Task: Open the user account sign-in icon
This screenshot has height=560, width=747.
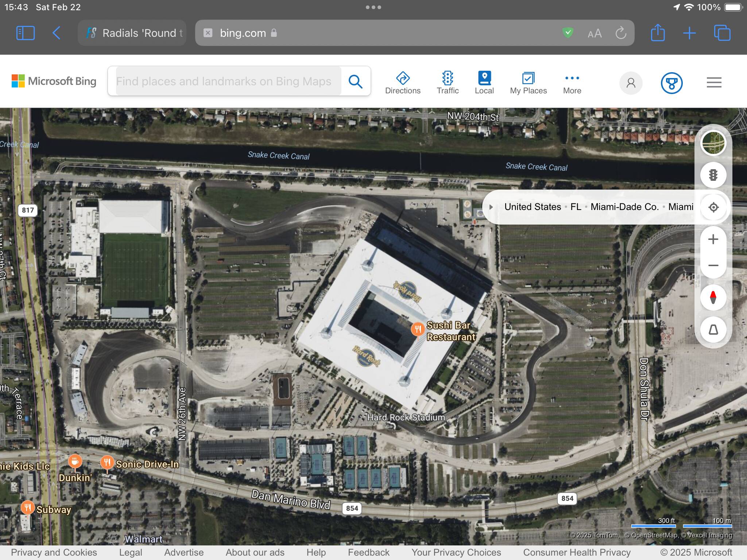Action: click(x=631, y=83)
